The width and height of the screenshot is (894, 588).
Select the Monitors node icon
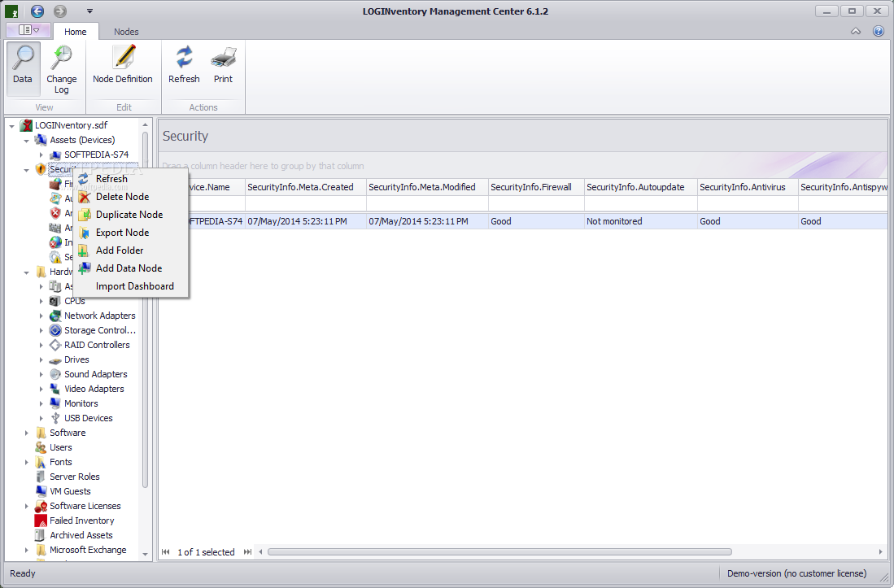[55, 403]
